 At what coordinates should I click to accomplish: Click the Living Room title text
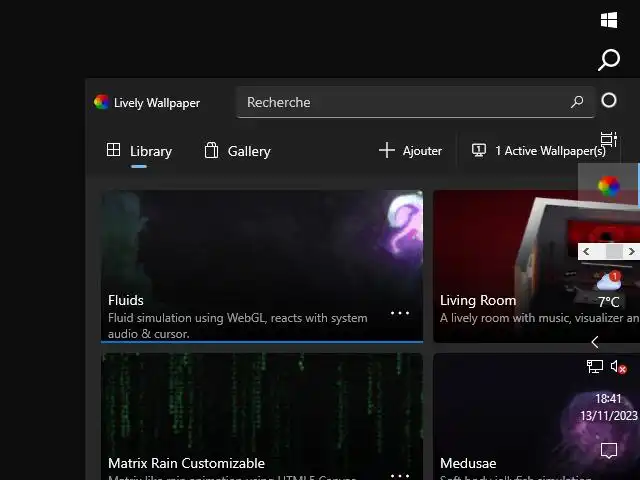[x=478, y=300]
